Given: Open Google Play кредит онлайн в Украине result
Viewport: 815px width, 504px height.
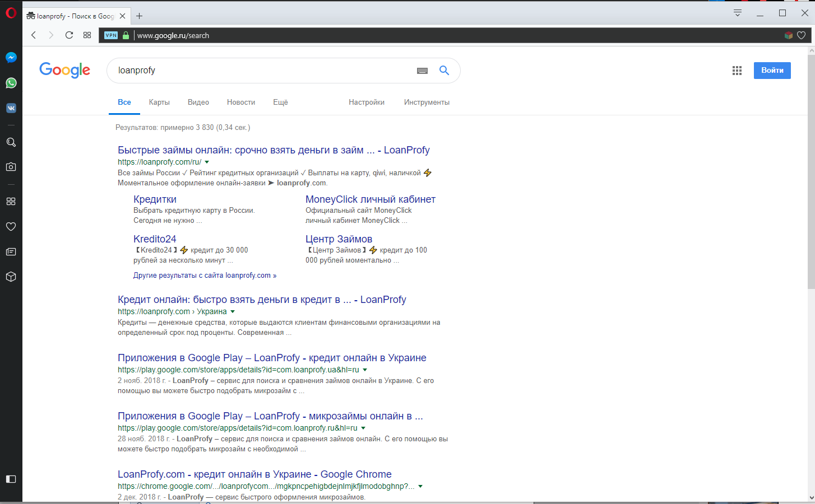Looking at the screenshot, I should (x=272, y=358).
